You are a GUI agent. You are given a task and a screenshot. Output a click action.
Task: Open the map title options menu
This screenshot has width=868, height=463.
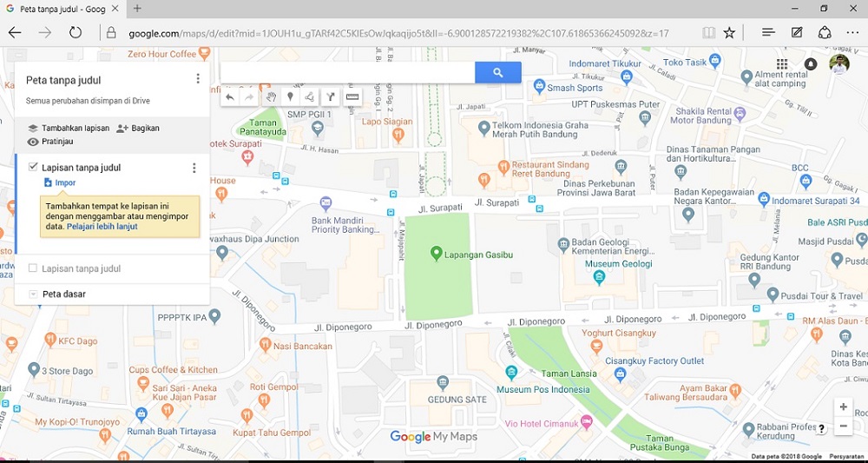198,79
